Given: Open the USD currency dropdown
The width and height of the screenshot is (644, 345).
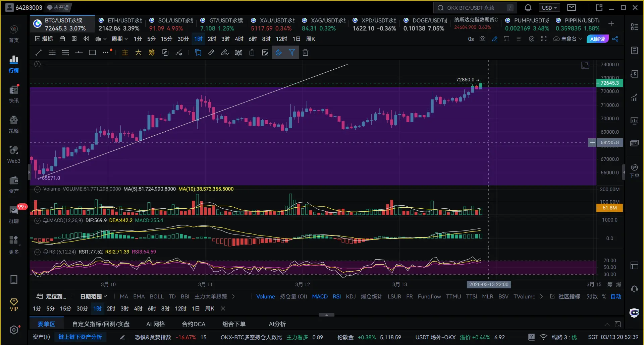Looking at the screenshot, I should click(x=549, y=8).
